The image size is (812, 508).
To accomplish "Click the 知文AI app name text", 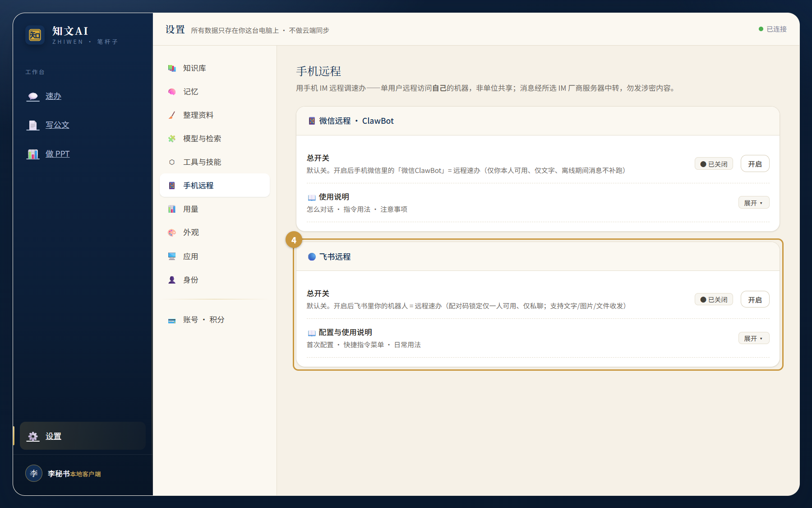I will (70, 31).
